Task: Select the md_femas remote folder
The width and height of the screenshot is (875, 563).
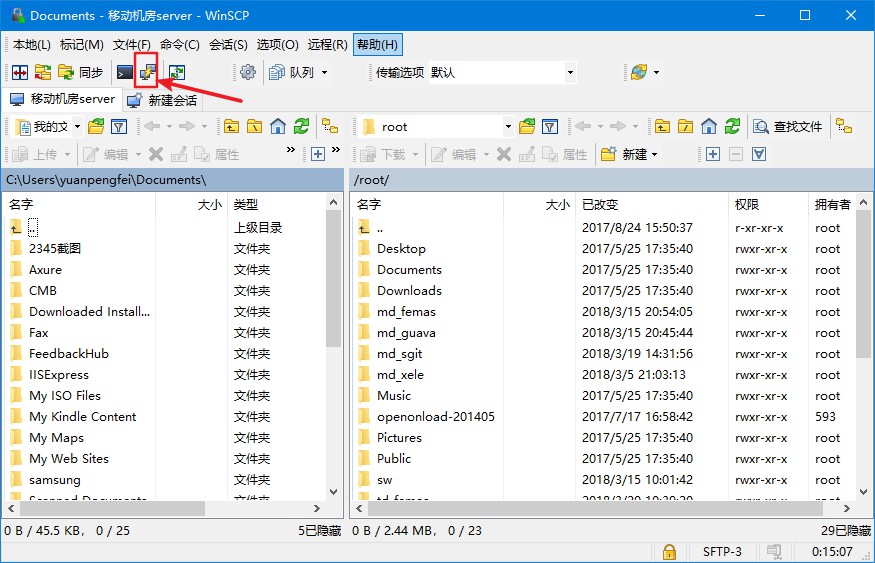Action: pyautogui.click(x=406, y=312)
